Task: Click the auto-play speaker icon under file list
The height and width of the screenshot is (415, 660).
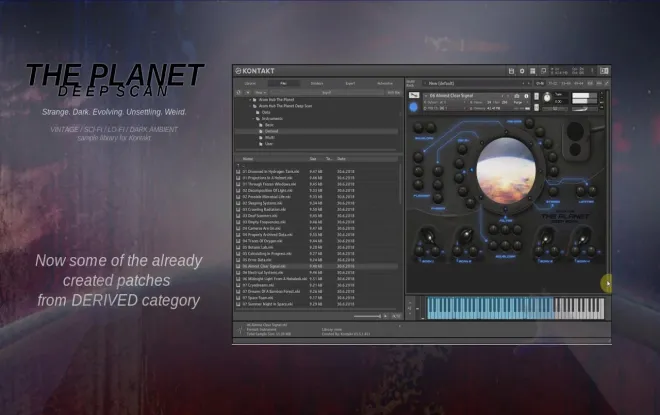Action: tap(396, 316)
